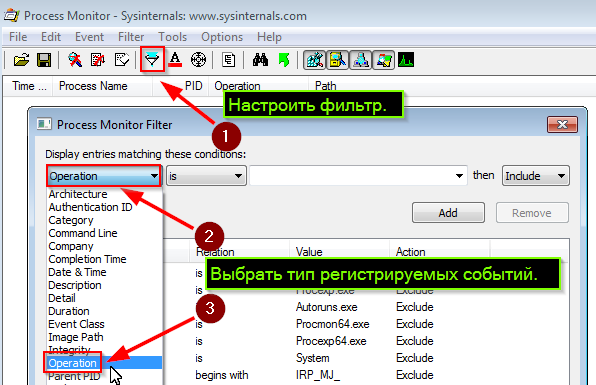Toggle Show Profiling Events icon
Viewport: 596px width, 385px height.
click(x=406, y=60)
